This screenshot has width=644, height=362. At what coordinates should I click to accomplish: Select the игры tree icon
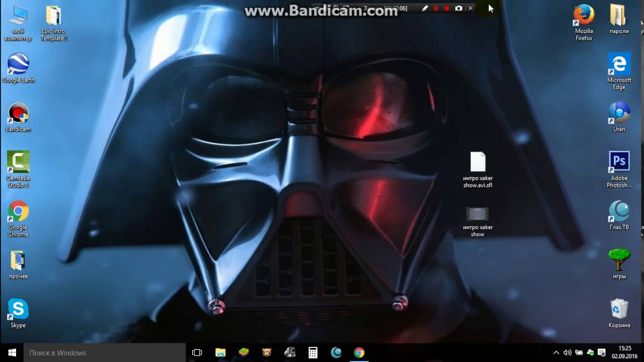tap(619, 264)
